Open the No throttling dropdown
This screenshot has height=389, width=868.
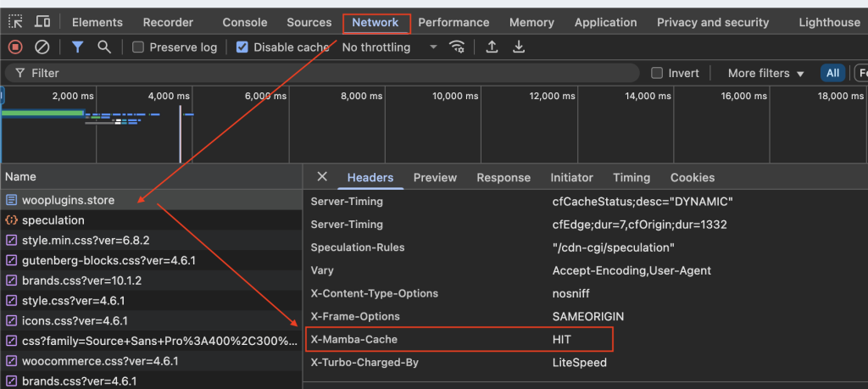tap(390, 47)
